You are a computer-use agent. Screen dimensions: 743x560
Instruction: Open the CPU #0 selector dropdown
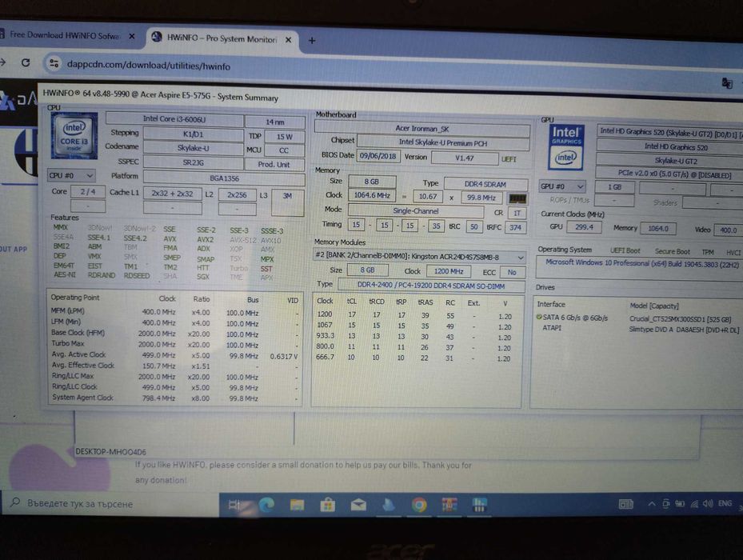click(71, 175)
